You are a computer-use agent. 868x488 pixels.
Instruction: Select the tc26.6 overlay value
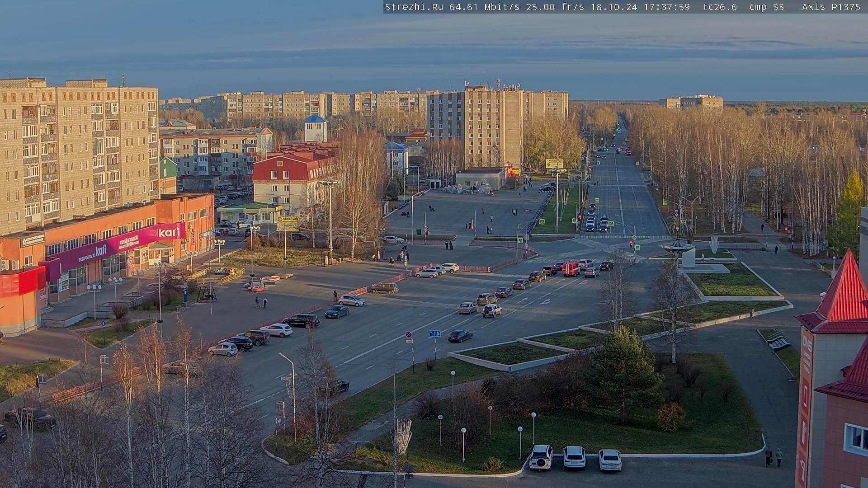720,7
